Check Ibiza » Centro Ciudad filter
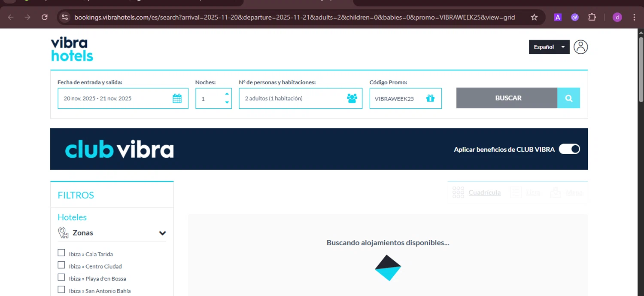The width and height of the screenshot is (644, 296). (x=61, y=265)
